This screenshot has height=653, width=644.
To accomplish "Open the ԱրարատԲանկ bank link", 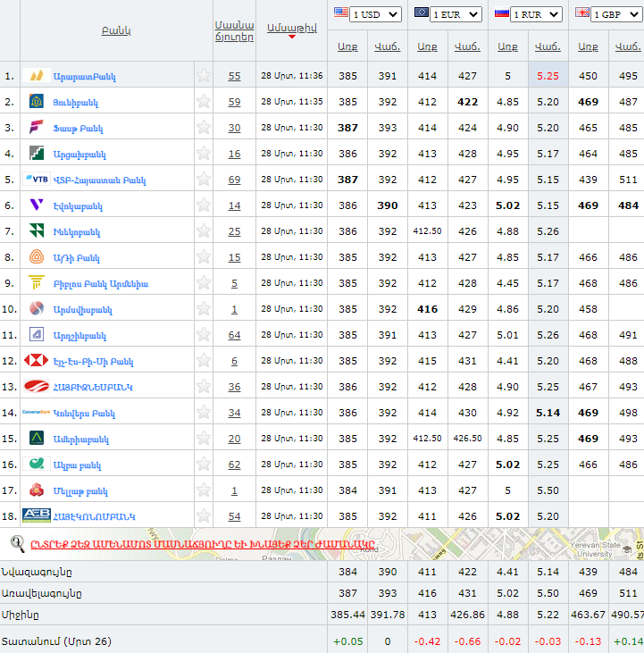I will pos(85,76).
